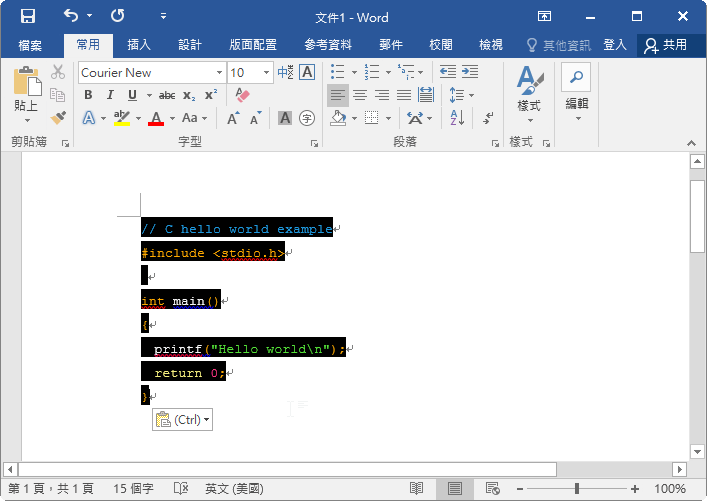
Task: Expand the font name dropdown arrow
Action: (219, 73)
